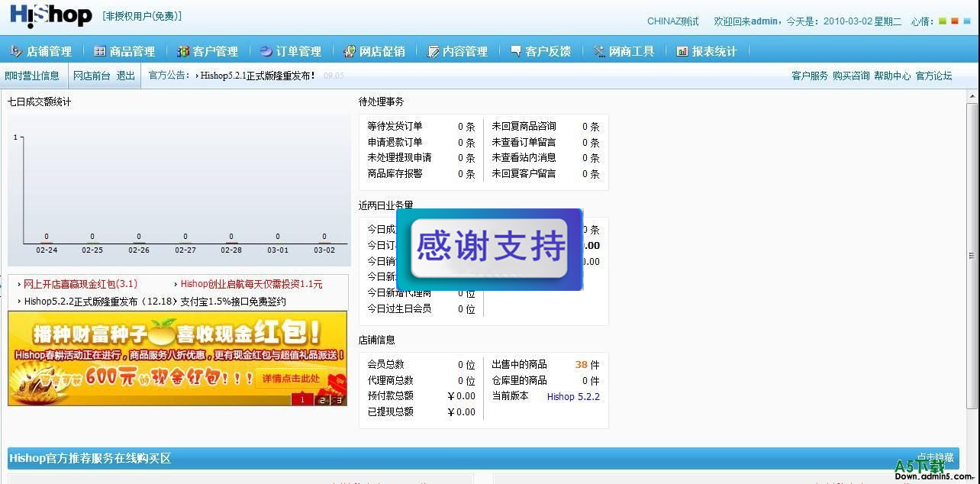Click 点击隐藏 to hide the services section
The image size is (980, 484).
[935, 457]
